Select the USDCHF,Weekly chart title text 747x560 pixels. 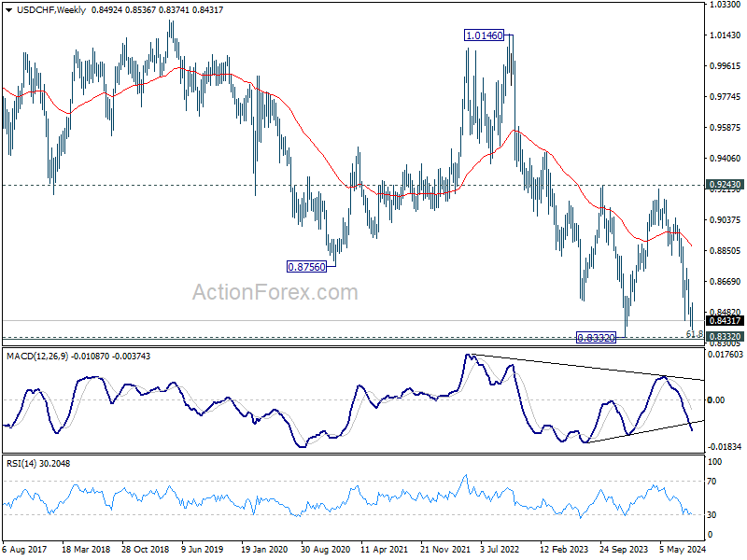[x=51, y=10]
